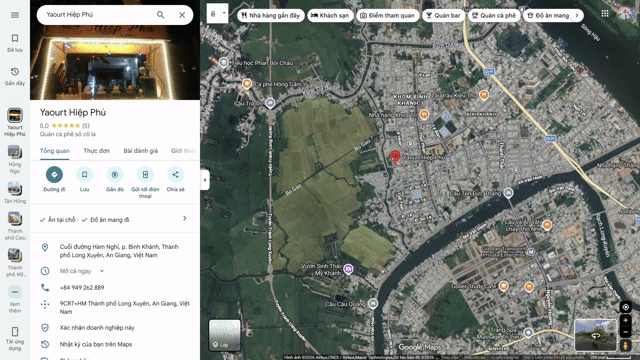Viewport: 640px width, 360px height.
Task: Toggle the Lớp map layers thumbnail
Action: (x=224, y=335)
